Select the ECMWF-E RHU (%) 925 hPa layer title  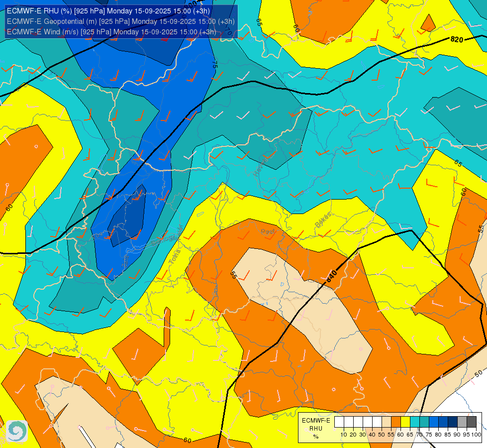[x=108, y=11]
